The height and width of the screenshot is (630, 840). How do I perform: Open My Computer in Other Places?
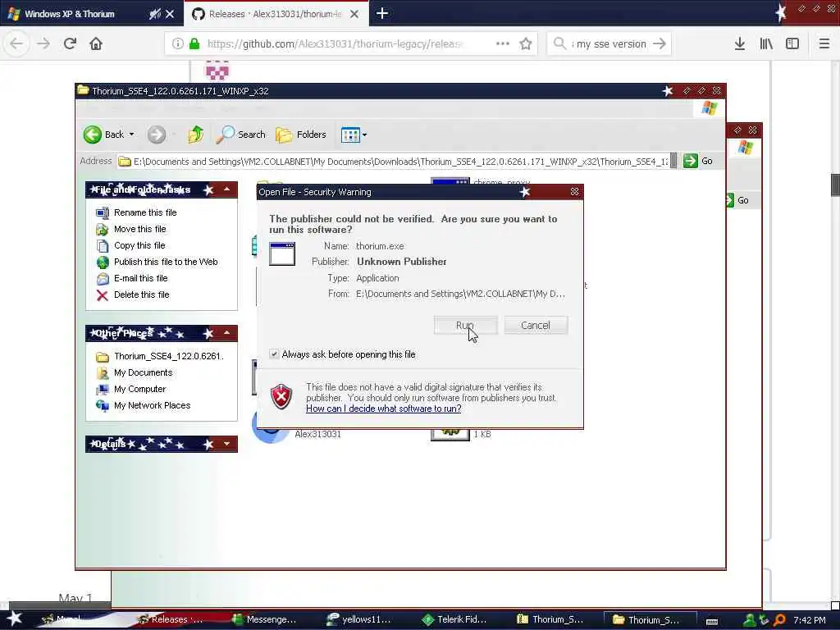pos(139,389)
